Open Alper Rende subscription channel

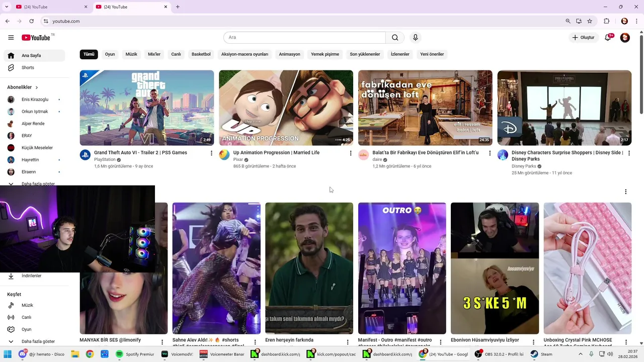pyautogui.click(x=34, y=124)
